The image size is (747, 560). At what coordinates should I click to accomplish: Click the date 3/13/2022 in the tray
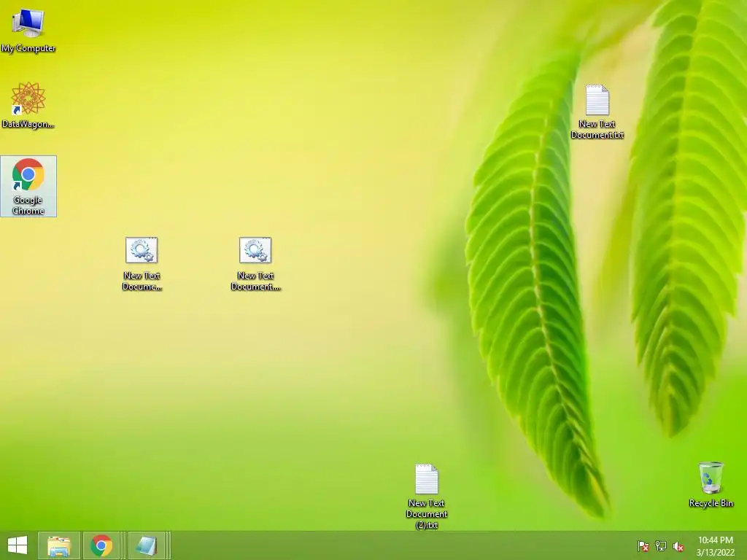pos(715,553)
